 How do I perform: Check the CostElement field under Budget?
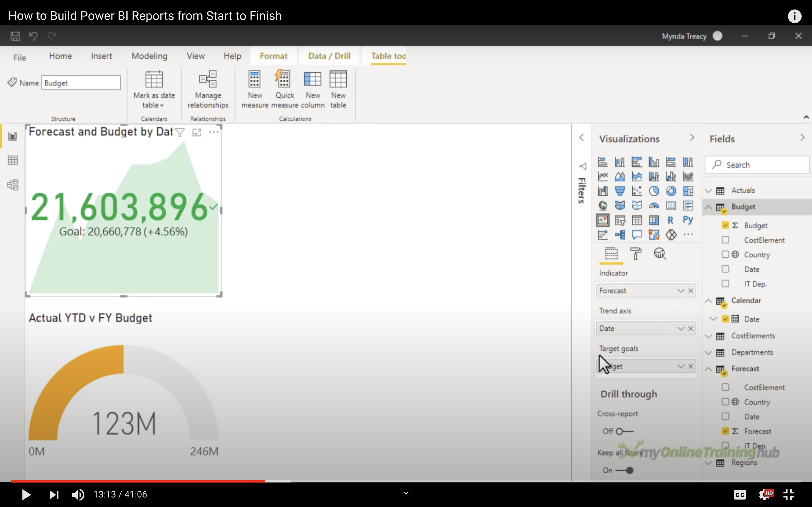[725, 240]
